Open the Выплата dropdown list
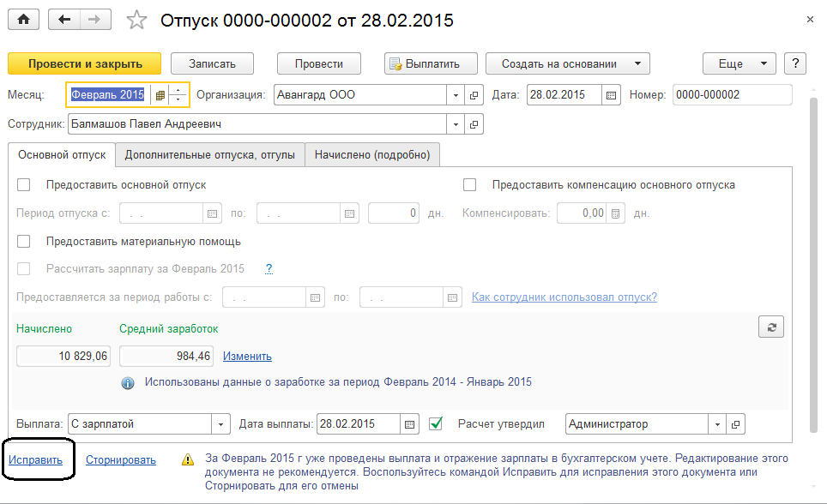This screenshot has height=504, width=827. (221, 423)
